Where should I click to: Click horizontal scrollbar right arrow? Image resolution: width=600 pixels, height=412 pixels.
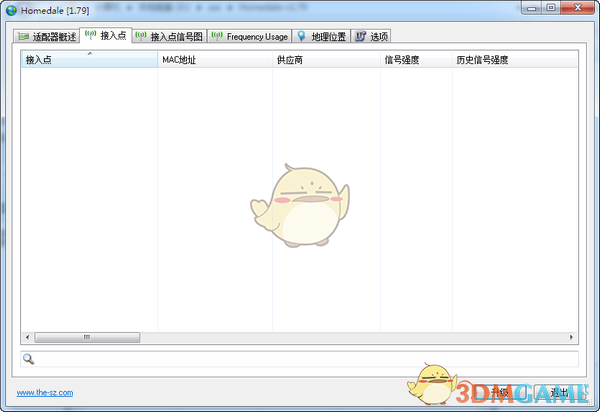(x=573, y=338)
